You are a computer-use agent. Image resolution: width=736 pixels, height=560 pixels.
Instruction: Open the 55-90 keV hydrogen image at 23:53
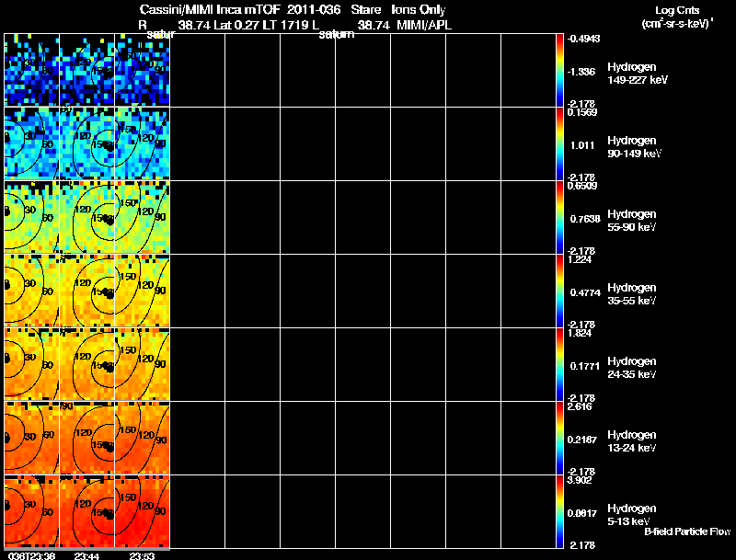pyautogui.click(x=143, y=217)
